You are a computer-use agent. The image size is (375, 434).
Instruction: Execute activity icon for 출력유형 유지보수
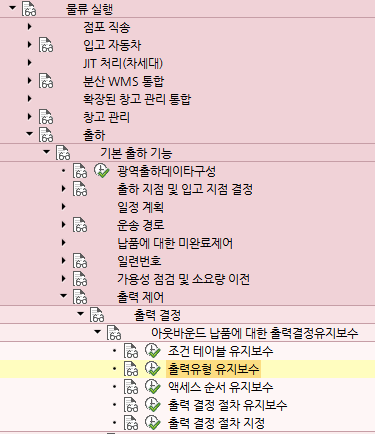[153, 369]
